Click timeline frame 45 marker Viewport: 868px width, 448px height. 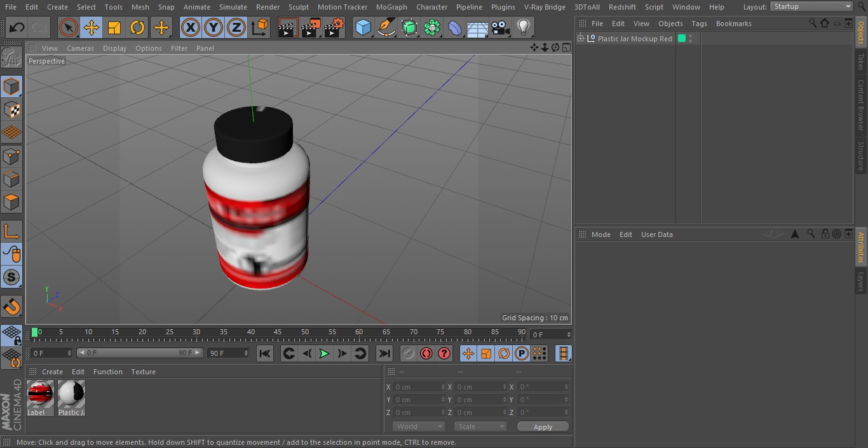point(278,332)
